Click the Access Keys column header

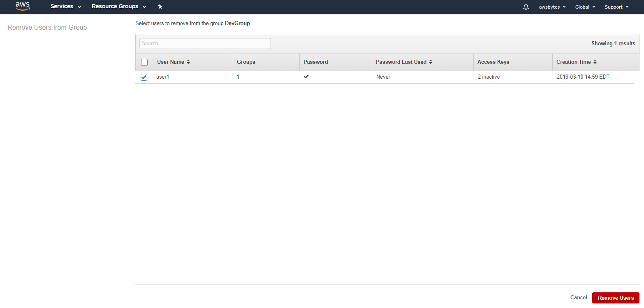point(493,62)
